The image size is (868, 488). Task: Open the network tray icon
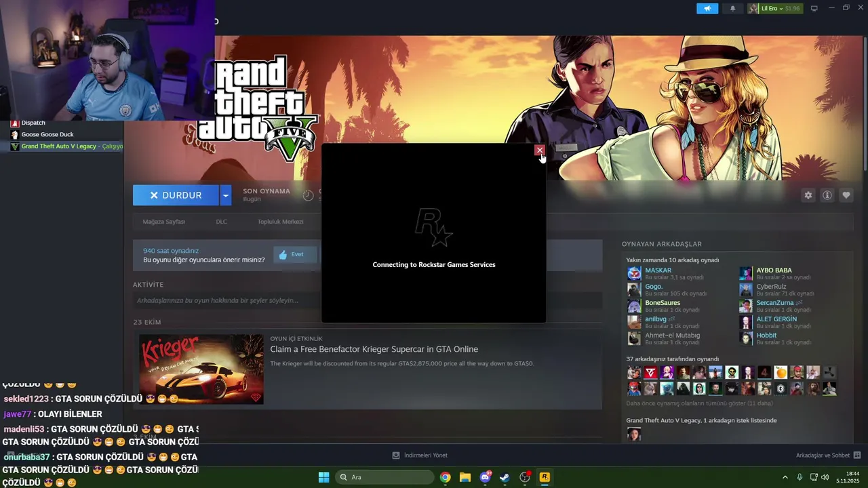[x=814, y=477]
